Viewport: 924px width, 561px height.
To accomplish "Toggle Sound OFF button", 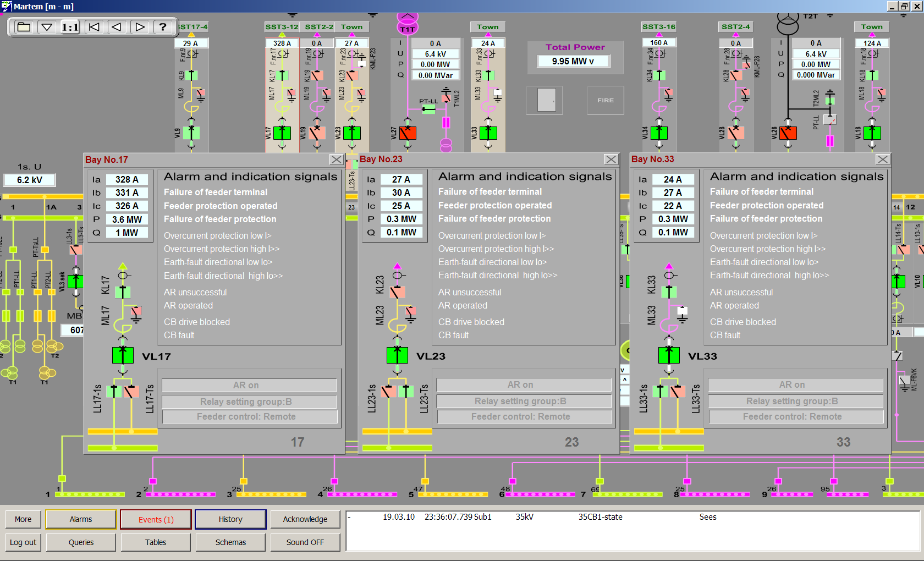I will click(x=305, y=542).
